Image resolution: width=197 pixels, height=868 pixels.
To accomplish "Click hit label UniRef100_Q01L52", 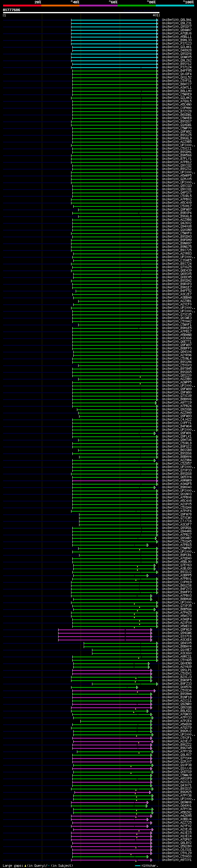I will pyautogui.click(x=177, y=77).
